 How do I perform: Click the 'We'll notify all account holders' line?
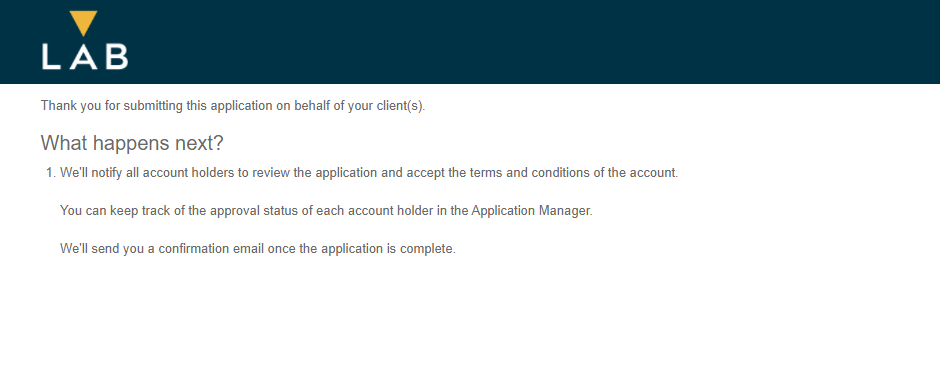369,173
